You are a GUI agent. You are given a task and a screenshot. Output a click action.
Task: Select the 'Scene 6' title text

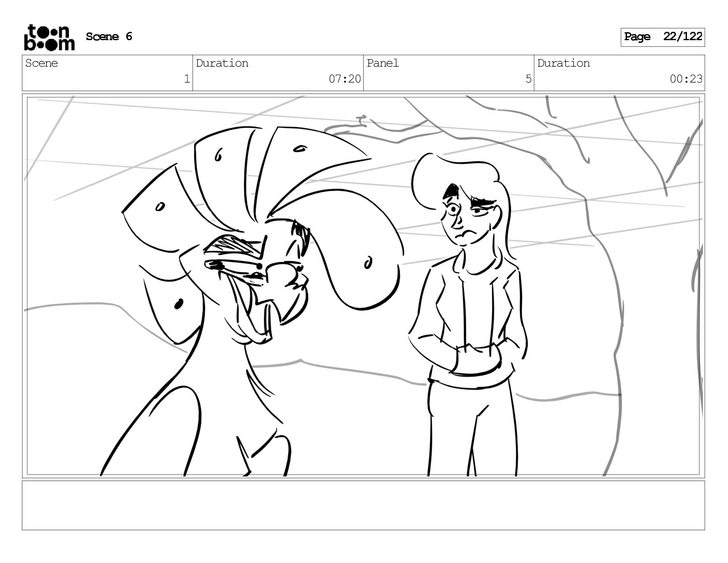click(x=109, y=37)
